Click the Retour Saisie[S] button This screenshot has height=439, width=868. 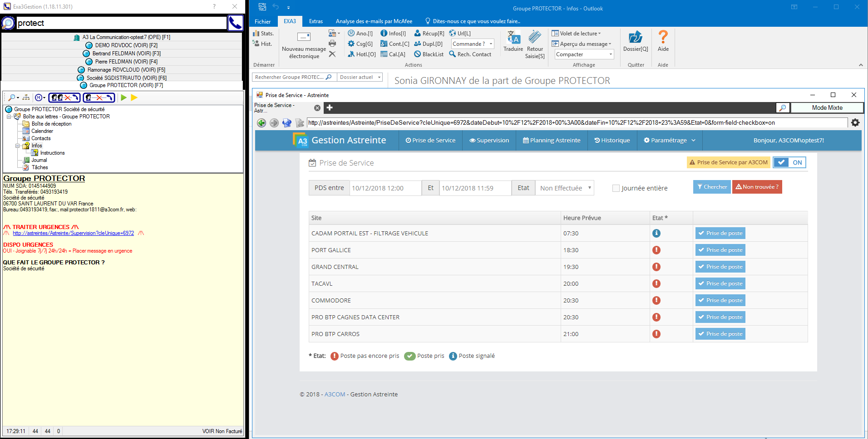click(535, 44)
